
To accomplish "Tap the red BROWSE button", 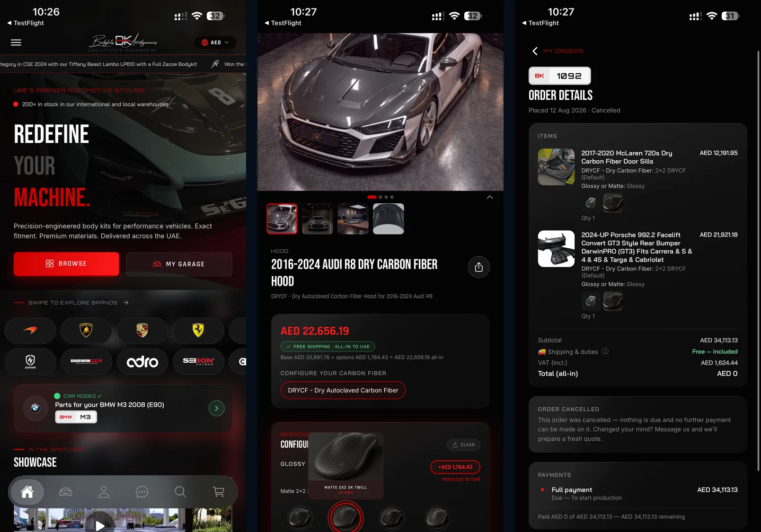I will 66,264.
